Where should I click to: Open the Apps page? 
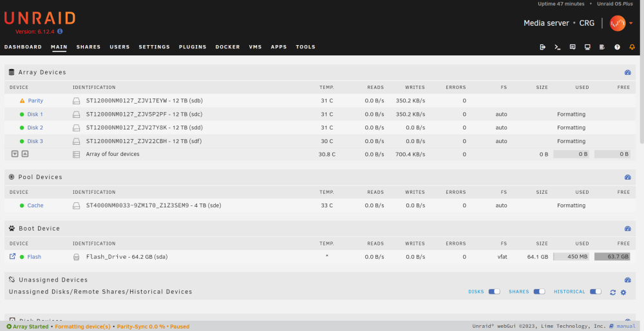click(278, 47)
